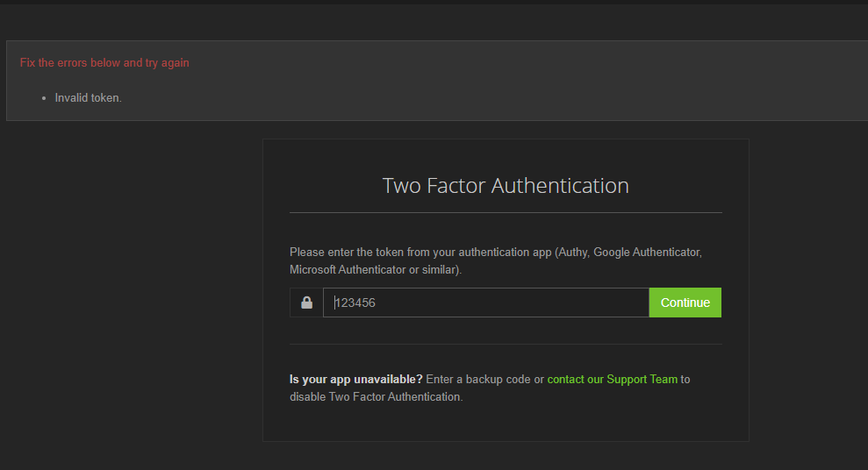The width and height of the screenshot is (868, 470).
Task: Click the red Fix the errors below text
Action: point(104,63)
